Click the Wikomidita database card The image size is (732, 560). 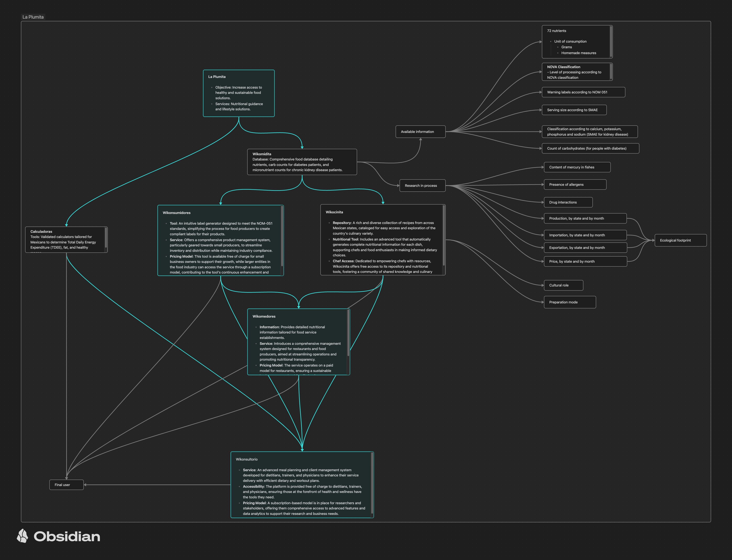point(302,162)
